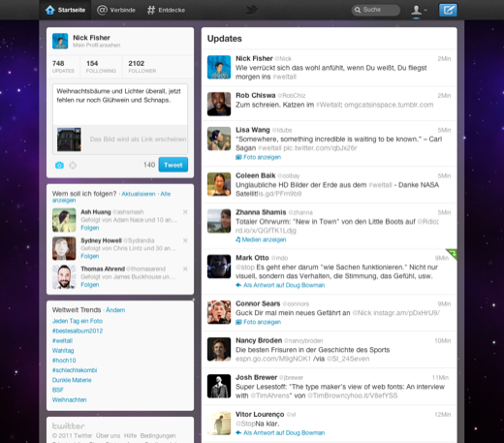Open Hilfe footer link

[x=130, y=436]
